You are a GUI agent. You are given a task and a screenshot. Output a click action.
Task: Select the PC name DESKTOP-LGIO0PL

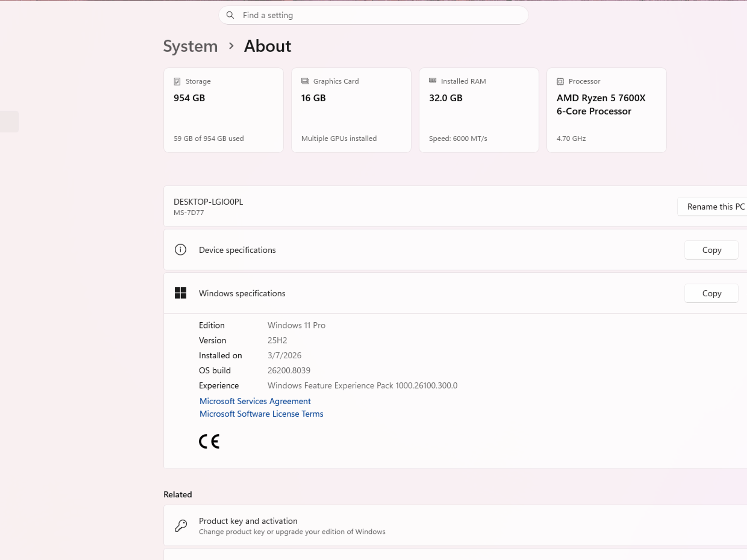208,202
